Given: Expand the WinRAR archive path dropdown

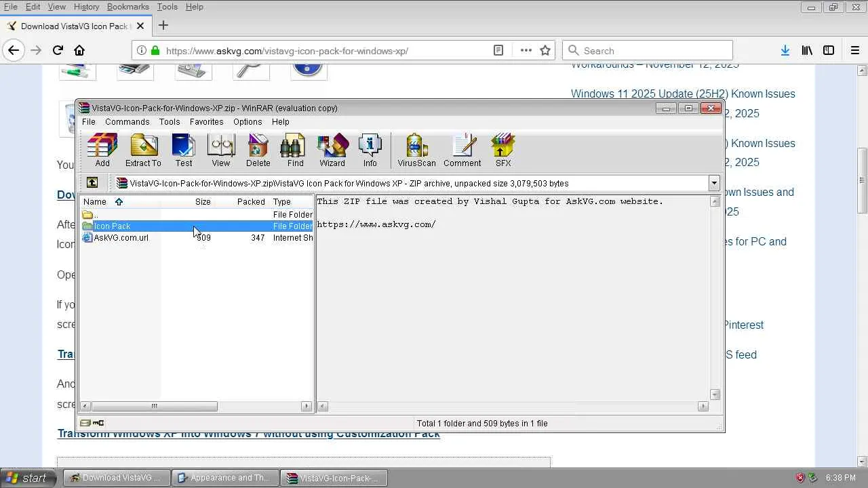Looking at the screenshot, I should (x=714, y=183).
